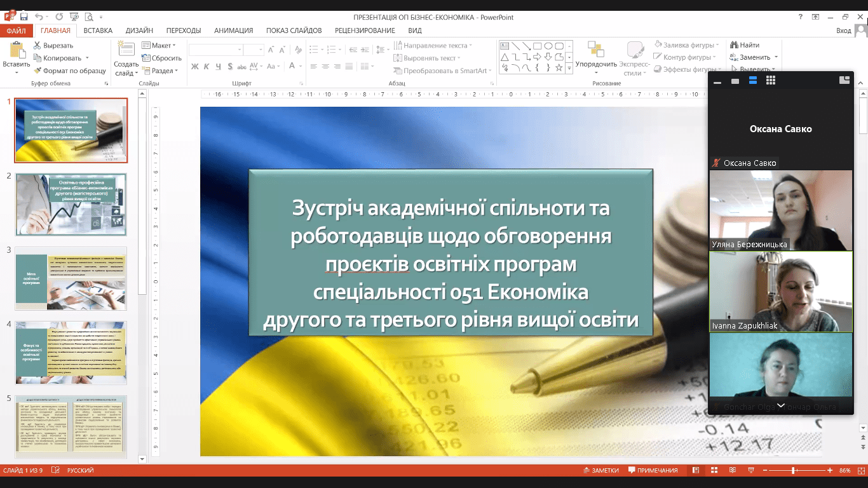The width and height of the screenshot is (868, 488).
Task: Click the Вырезать (Cut) scissors icon
Action: [x=37, y=46]
